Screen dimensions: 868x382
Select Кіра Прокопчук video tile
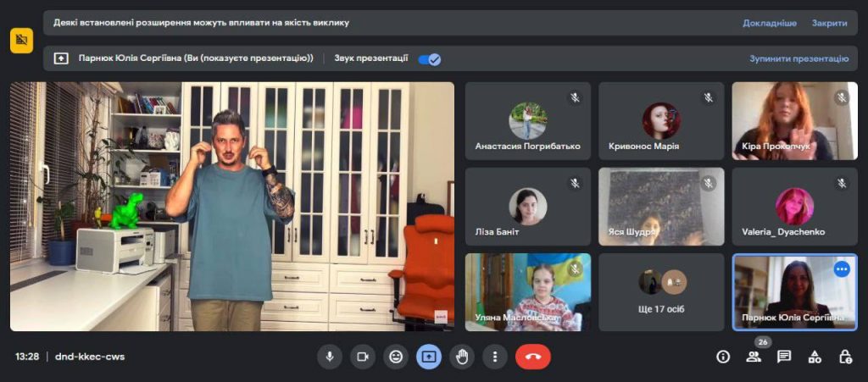794,121
